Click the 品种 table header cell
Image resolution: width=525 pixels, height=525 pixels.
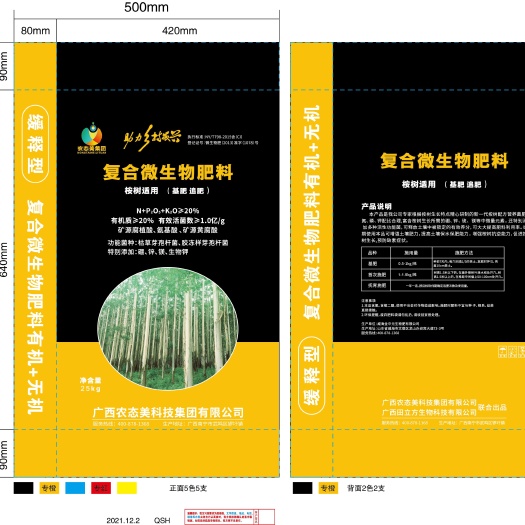376,252
